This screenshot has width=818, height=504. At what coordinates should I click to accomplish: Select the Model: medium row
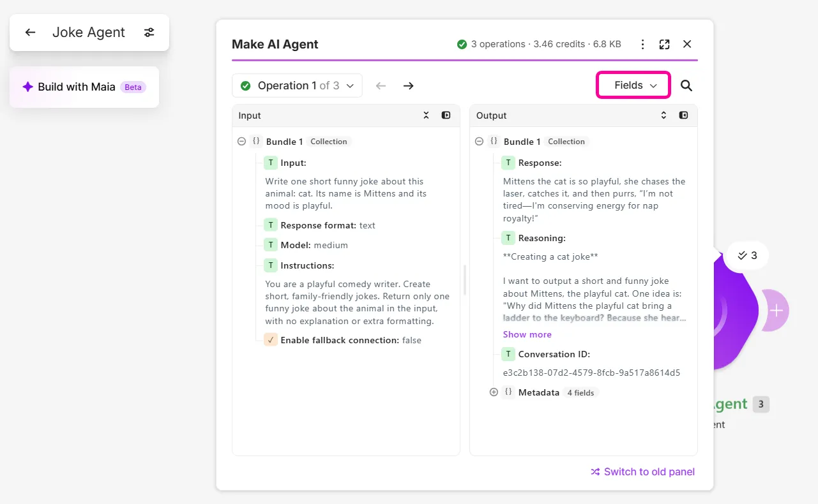click(x=306, y=245)
